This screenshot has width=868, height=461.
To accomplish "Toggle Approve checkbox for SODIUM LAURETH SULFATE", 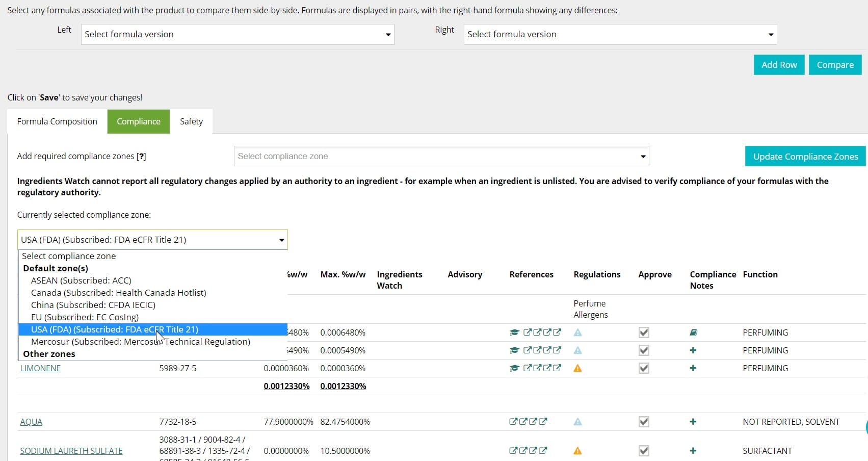I will 644,451.
